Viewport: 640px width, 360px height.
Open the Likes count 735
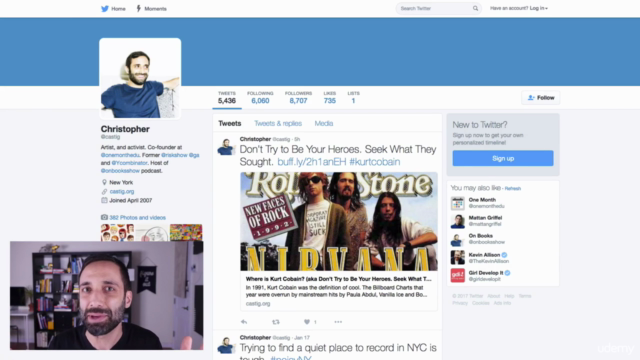tap(330, 98)
